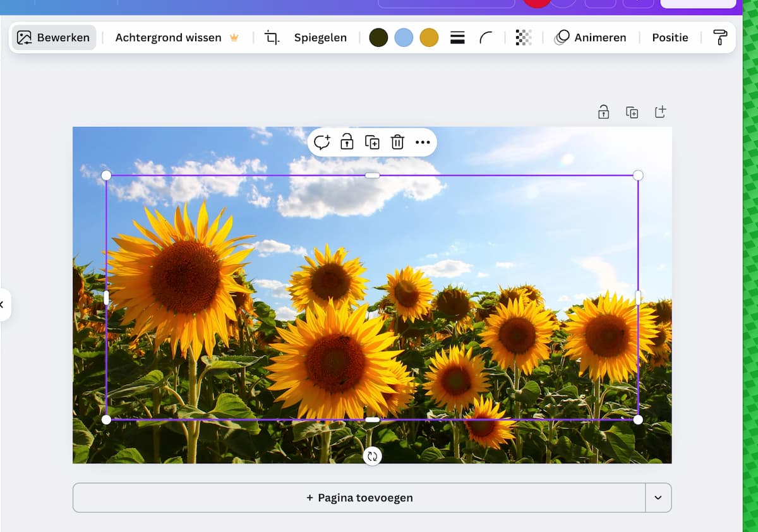
Task: Add a comment using the speech bubble icon
Action: pyautogui.click(x=322, y=142)
